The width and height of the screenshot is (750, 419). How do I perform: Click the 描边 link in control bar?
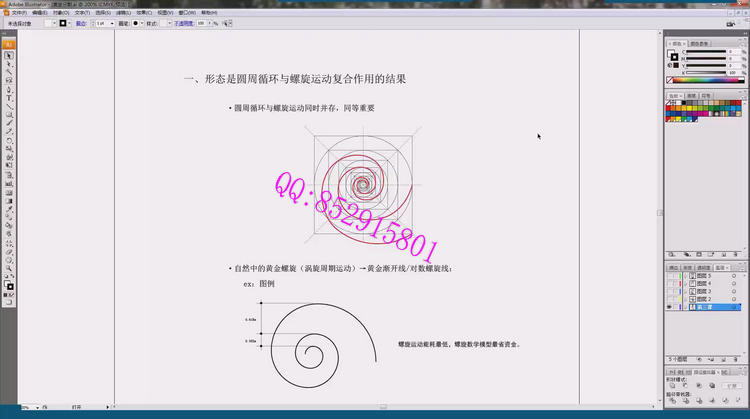pyautogui.click(x=81, y=22)
